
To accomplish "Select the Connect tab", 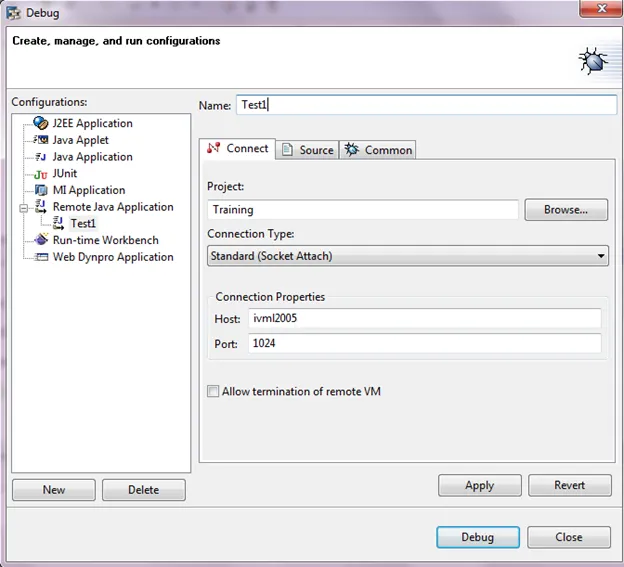I will tap(238, 148).
